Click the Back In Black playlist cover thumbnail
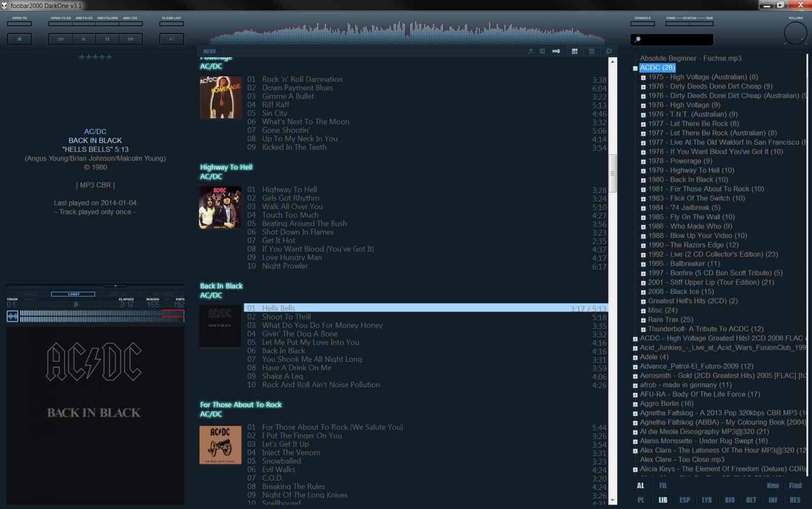This screenshot has height=509, width=812. pyautogui.click(x=220, y=326)
